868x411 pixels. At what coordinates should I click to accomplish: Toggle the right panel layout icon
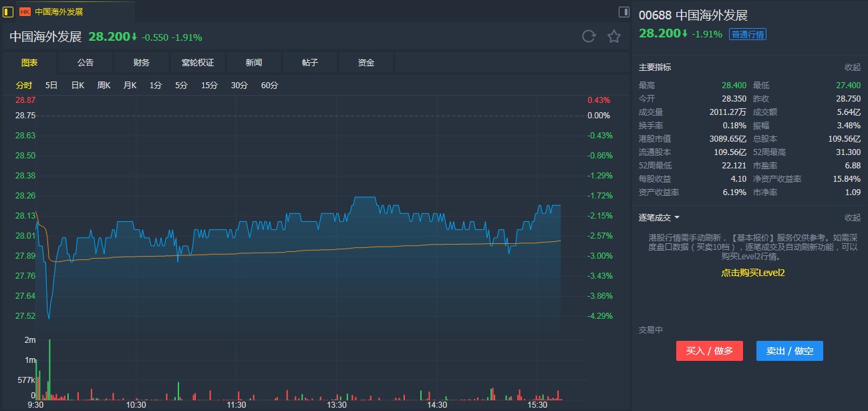624,11
